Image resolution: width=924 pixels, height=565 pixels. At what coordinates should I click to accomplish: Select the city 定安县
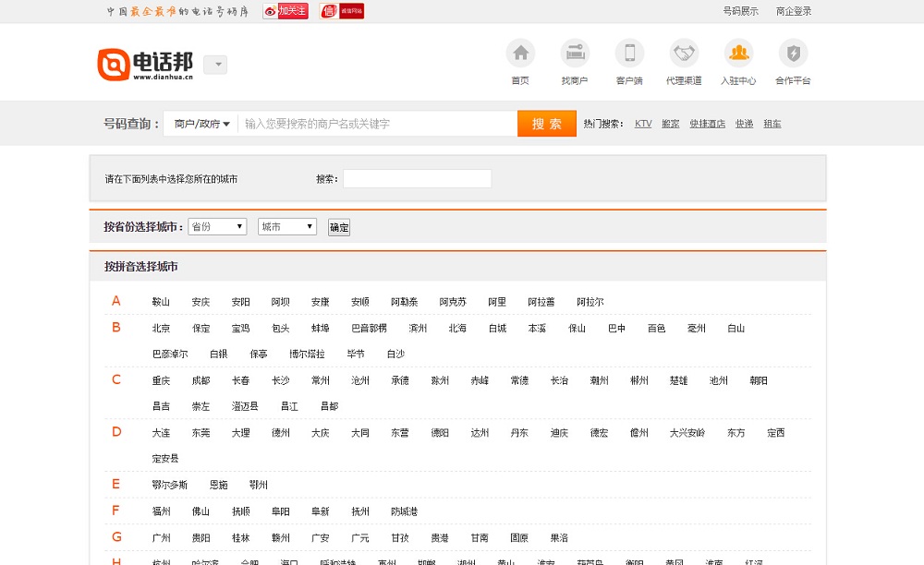(165, 459)
